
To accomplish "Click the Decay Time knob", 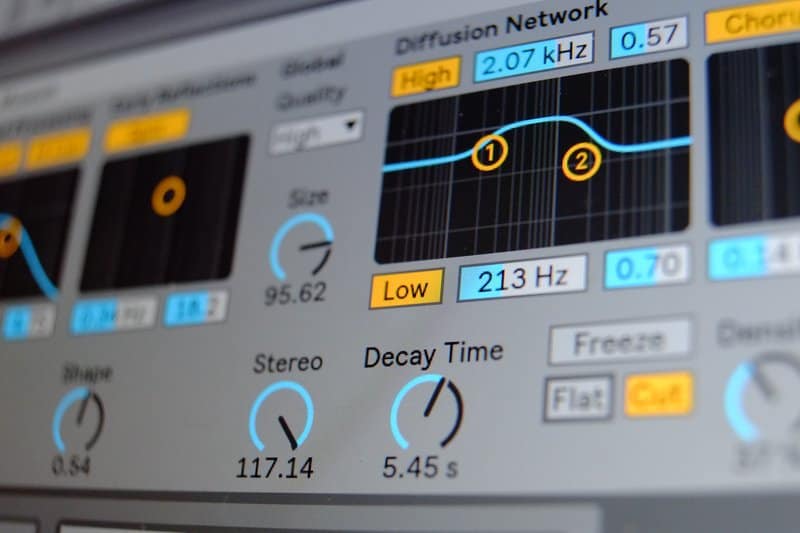I will pyautogui.click(x=427, y=412).
